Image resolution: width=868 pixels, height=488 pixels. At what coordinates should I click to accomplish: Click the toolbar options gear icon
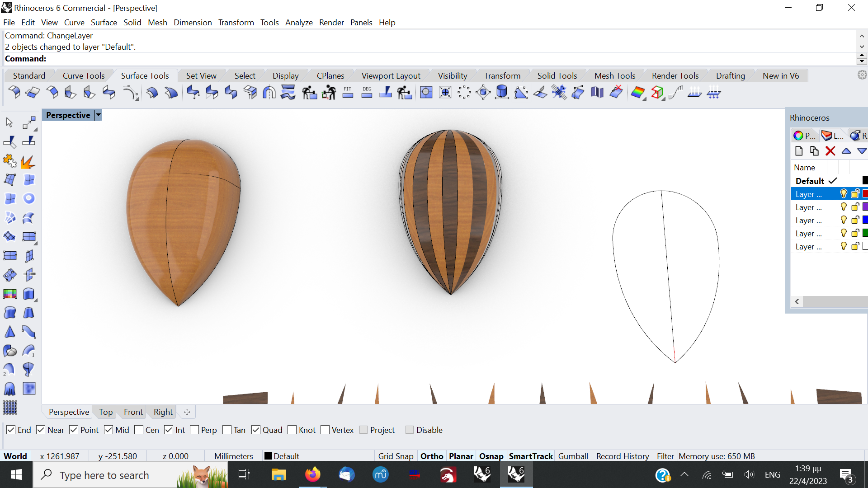(x=862, y=75)
